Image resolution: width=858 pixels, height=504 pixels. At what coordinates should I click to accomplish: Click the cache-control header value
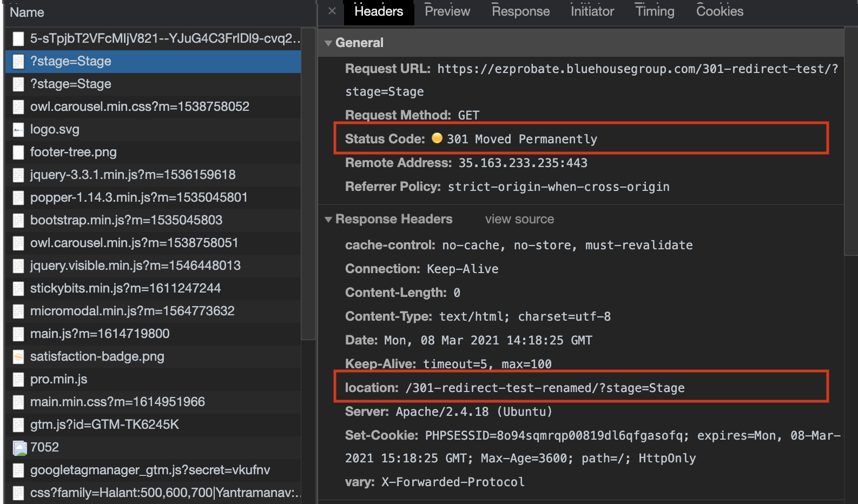pyautogui.click(x=567, y=245)
